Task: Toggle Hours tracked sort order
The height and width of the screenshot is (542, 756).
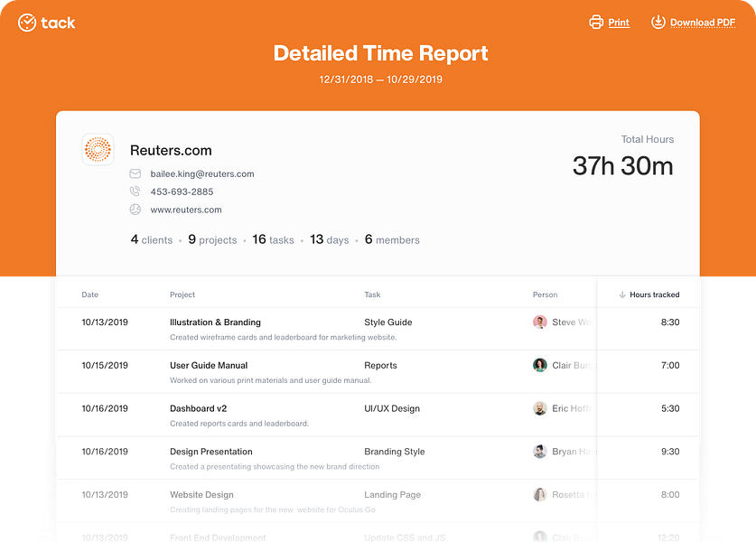Action: 654,294
